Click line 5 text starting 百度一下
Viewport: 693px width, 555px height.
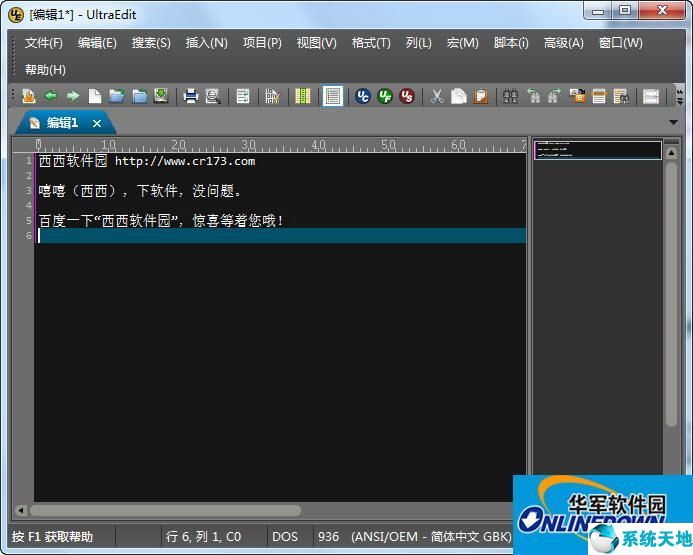pos(160,220)
